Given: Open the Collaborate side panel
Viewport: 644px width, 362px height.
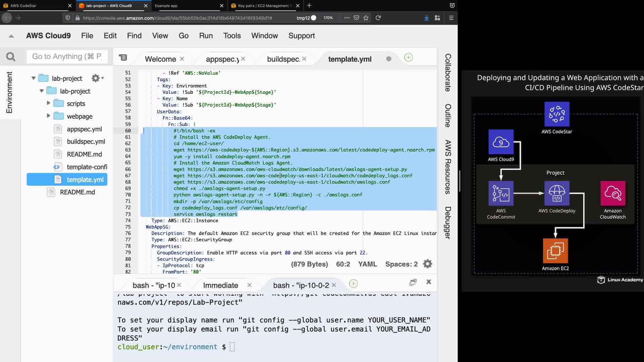Looking at the screenshot, I should point(448,72).
